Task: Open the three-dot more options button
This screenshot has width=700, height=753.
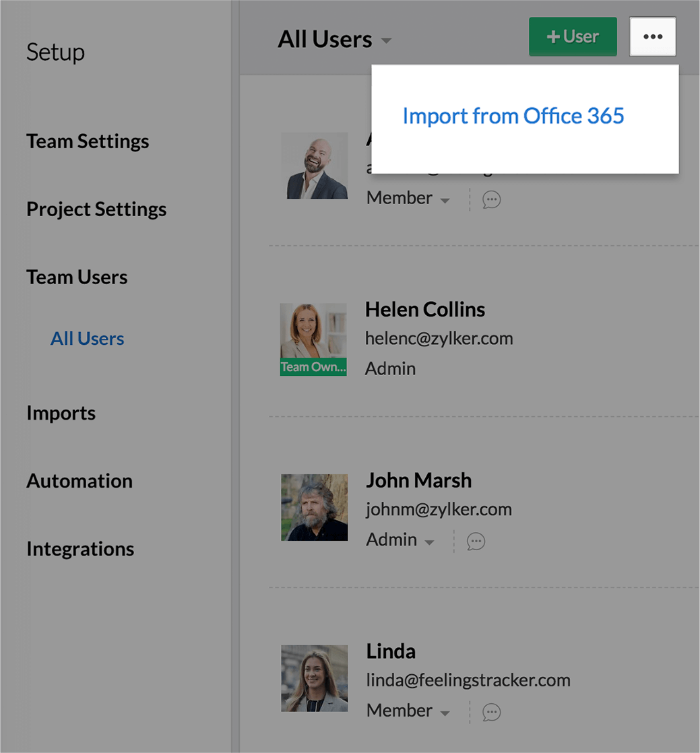Action: (x=652, y=36)
